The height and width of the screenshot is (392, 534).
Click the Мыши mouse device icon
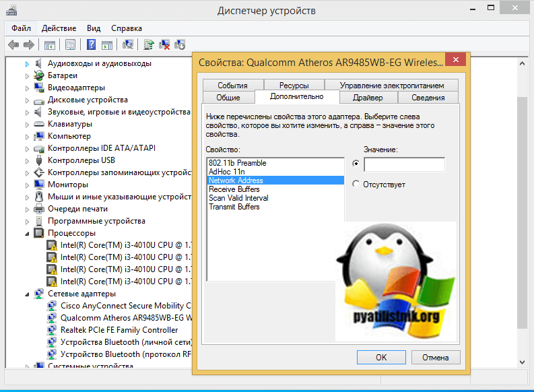click(x=39, y=197)
